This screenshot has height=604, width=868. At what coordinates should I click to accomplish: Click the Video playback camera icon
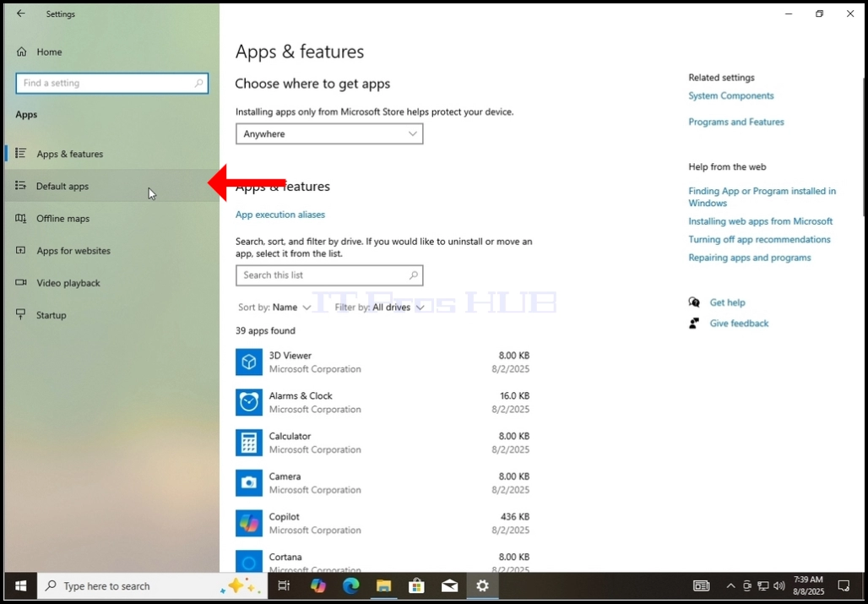[21, 283]
